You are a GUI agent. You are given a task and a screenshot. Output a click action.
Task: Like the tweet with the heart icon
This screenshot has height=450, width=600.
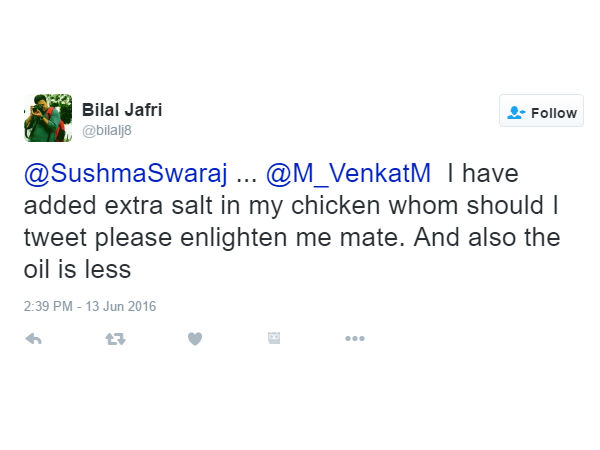[x=195, y=339]
